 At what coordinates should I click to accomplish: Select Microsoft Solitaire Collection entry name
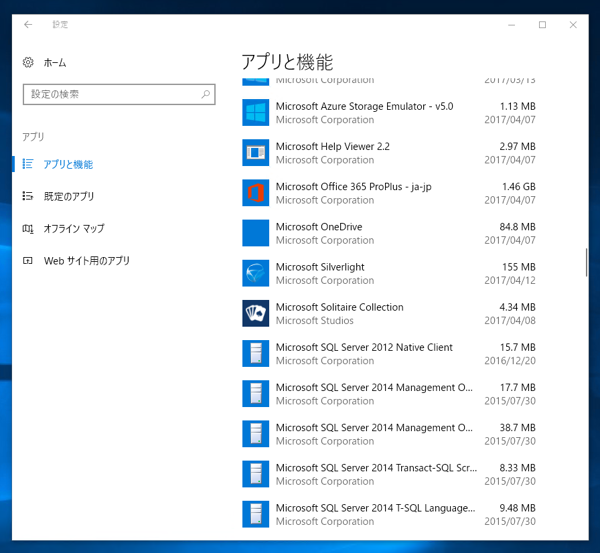(x=339, y=307)
